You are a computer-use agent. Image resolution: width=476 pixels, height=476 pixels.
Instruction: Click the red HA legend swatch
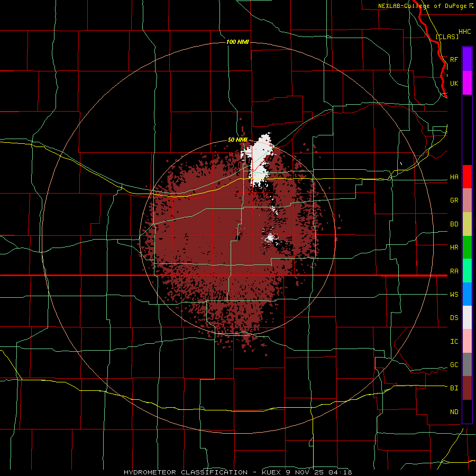[x=467, y=177]
